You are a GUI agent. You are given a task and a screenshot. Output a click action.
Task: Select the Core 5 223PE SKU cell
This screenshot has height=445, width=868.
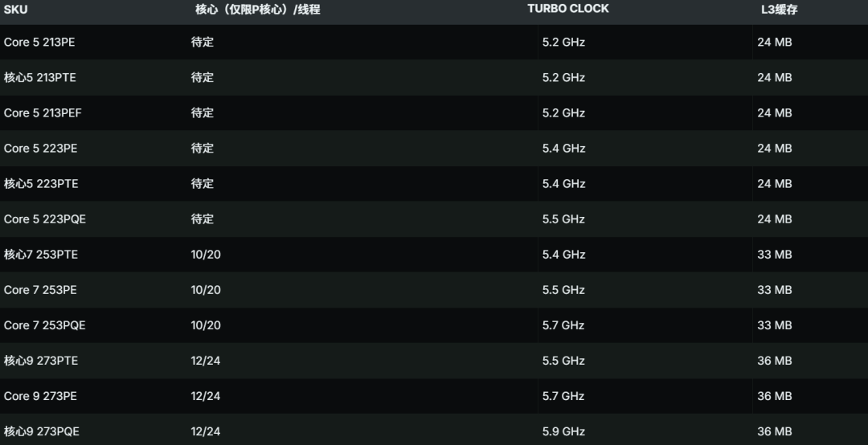click(40, 148)
